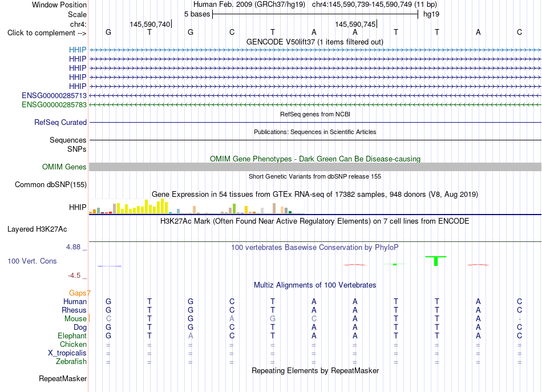Click the Human species row label

75,301
